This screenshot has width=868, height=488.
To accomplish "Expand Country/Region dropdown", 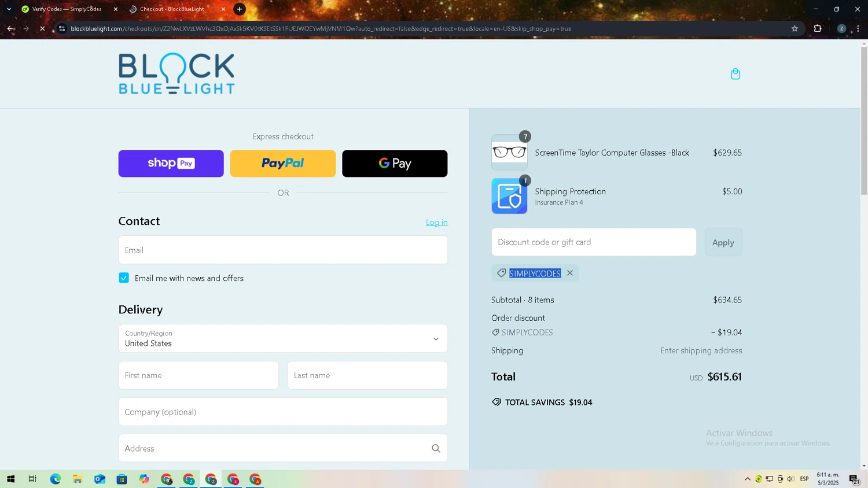I will coord(283,338).
